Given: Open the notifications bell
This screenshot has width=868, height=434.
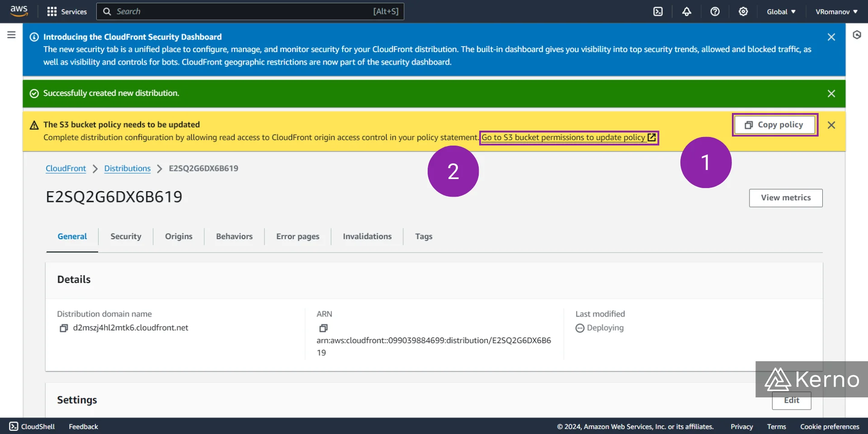Looking at the screenshot, I should pos(687,12).
